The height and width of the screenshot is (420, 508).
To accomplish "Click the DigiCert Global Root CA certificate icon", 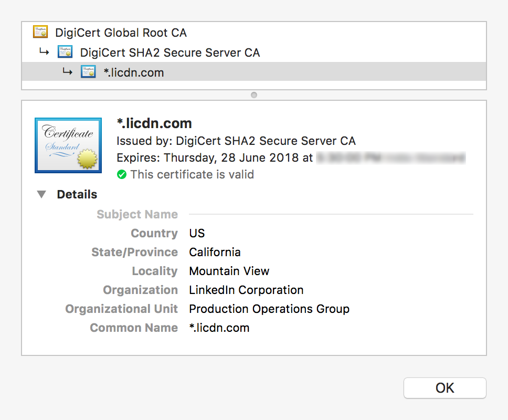I will pyautogui.click(x=40, y=32).
